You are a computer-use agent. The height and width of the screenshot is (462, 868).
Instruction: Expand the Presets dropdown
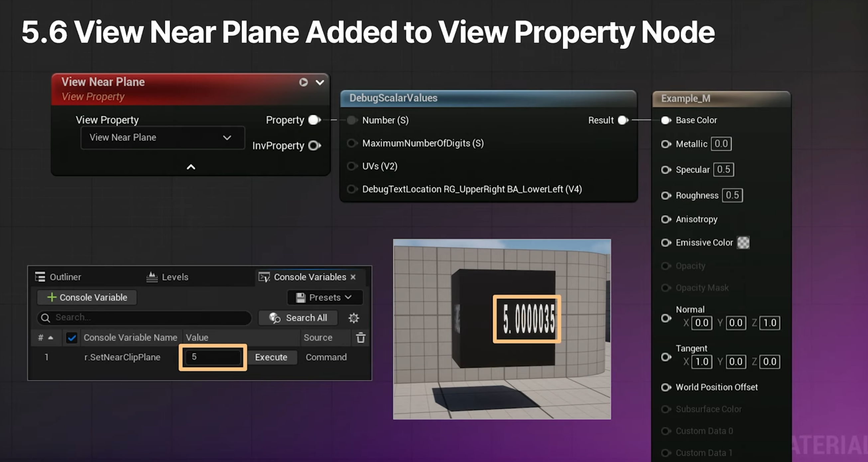coord(324,297)
